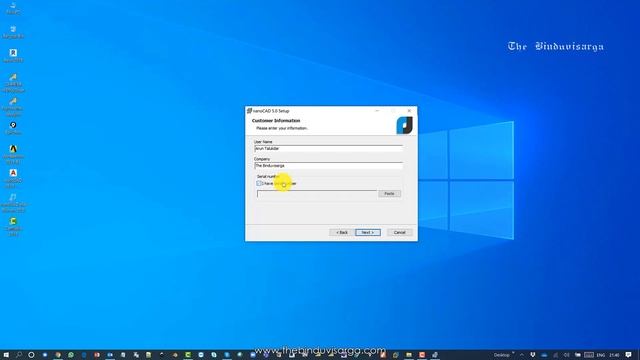Cancel the nanoCAD setup
The image size is (640, 360).
tap(400, 232)
